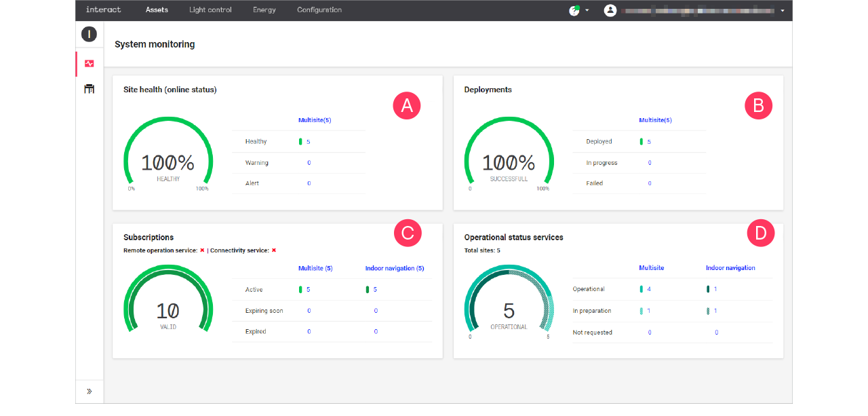Image resolution: width=868 pixels, height=416 pixels.
Task: Click the user profile avatar icon
Action: pos(610,10)
